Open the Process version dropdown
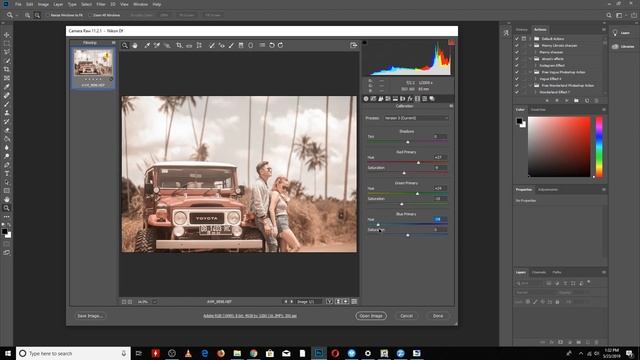Screen dimensions: 640x360 coord(416,118)
